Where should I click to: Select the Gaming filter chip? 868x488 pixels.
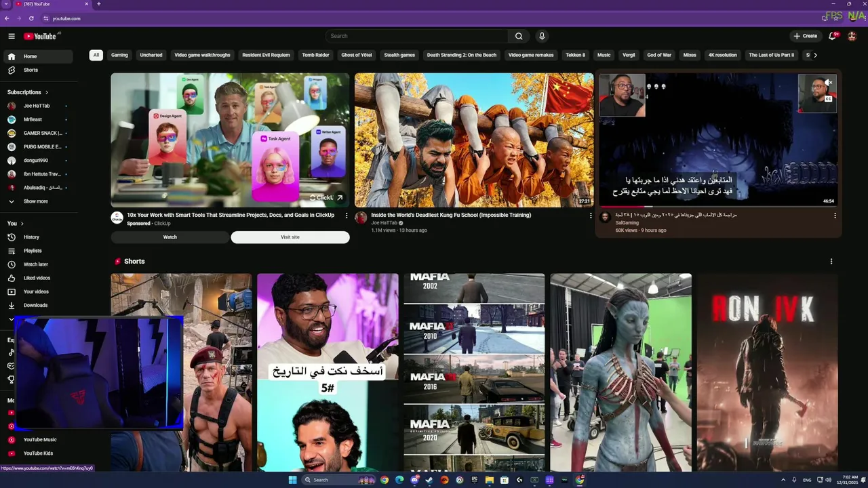point(119,55)
